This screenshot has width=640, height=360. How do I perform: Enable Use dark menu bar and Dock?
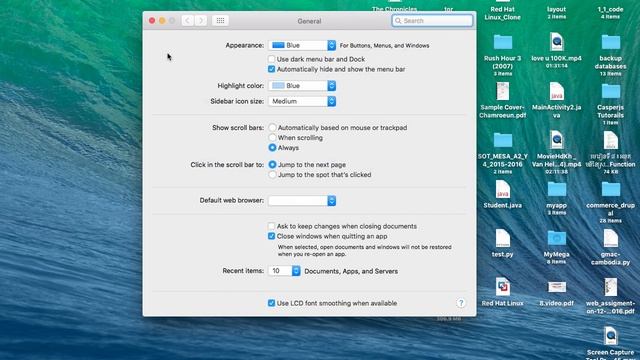coord(271,59)
